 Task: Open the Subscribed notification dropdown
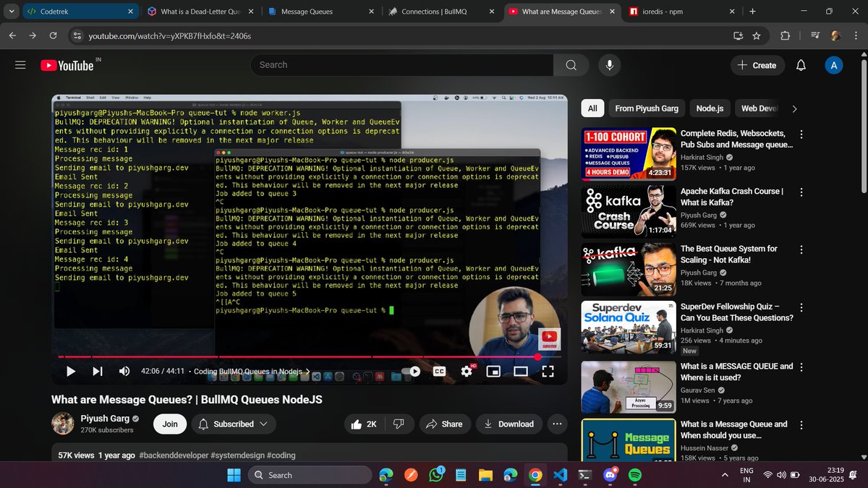[x=232, y=424]
